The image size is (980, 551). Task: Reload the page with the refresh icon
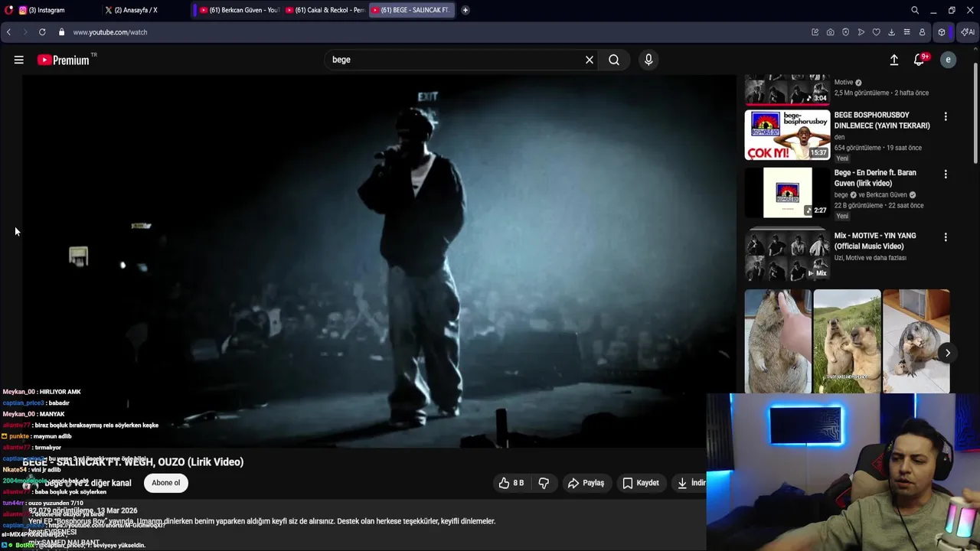(x=42, y=32)
